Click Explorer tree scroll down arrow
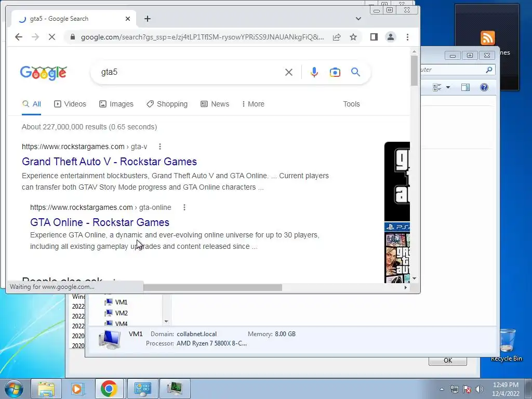 pos(166,321)
